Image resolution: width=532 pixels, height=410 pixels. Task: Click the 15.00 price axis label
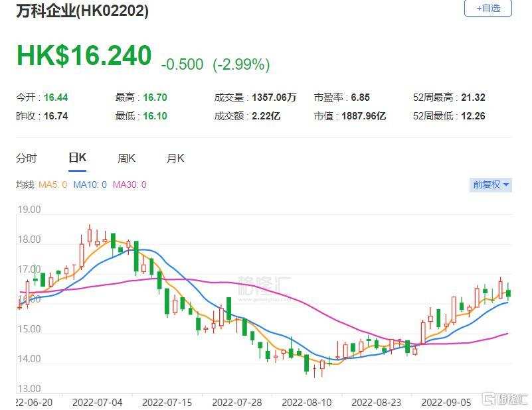29,329
